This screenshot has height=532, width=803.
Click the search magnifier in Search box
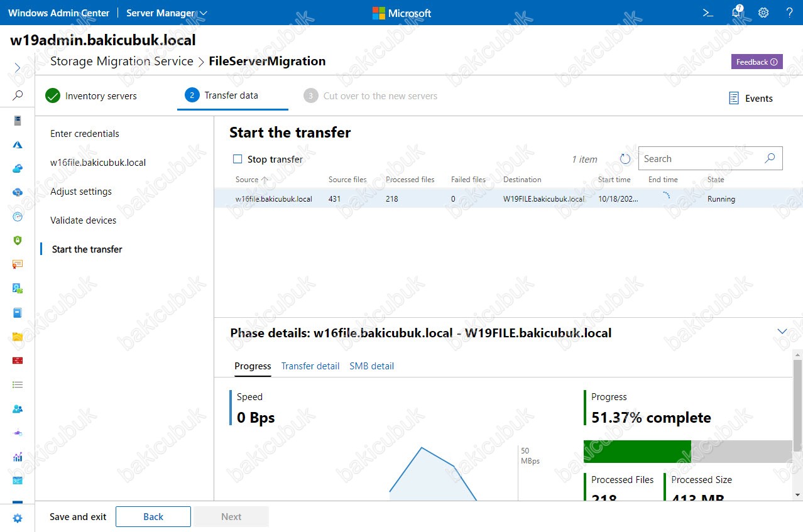coord(770,159)
